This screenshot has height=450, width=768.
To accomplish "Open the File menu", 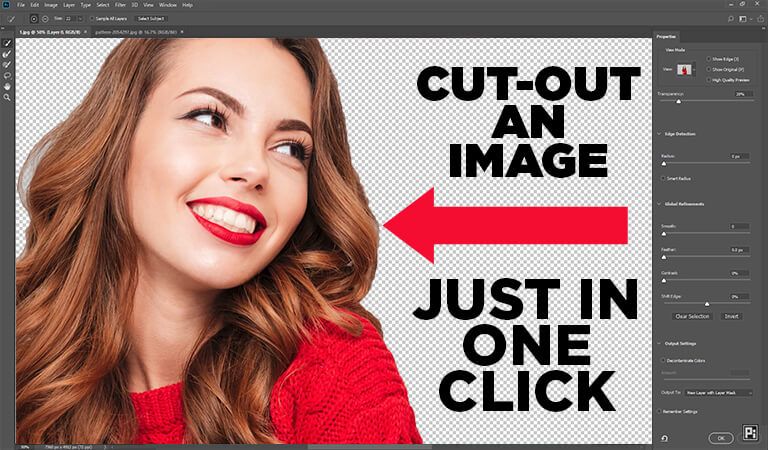I will tap(21, 5).
